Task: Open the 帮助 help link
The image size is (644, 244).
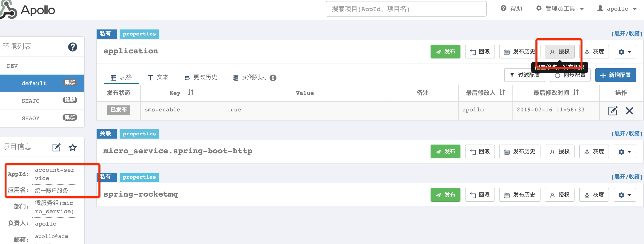Action: [x=511, y=9]
